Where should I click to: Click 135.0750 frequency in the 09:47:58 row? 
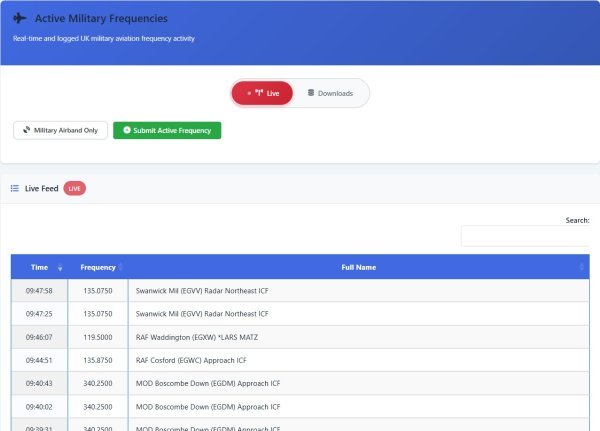98,291
